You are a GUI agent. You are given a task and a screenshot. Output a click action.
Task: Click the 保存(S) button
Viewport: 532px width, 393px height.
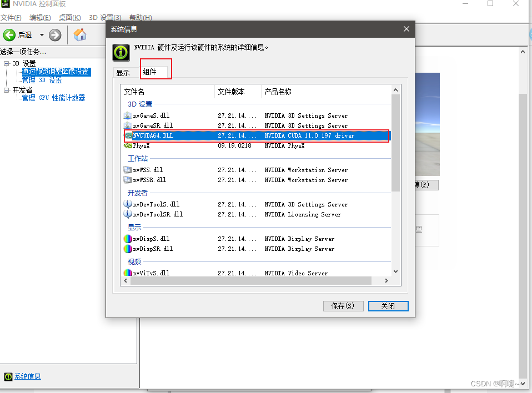click(343, 306)
